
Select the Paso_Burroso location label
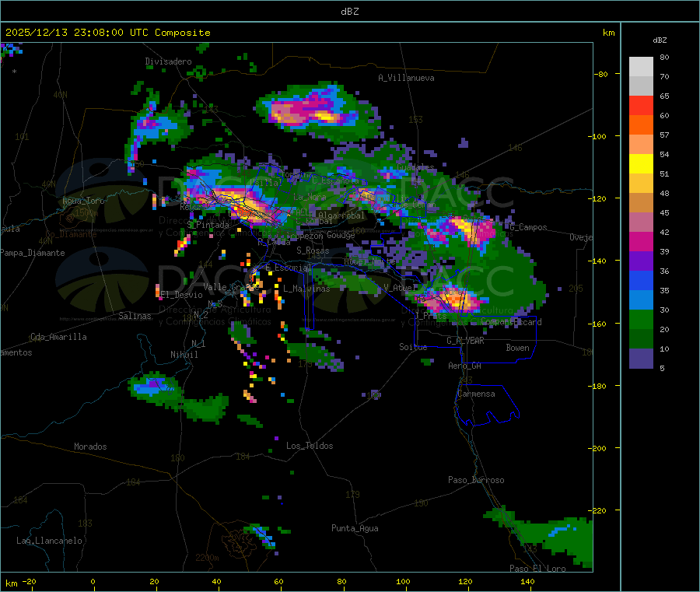(476, 480)
